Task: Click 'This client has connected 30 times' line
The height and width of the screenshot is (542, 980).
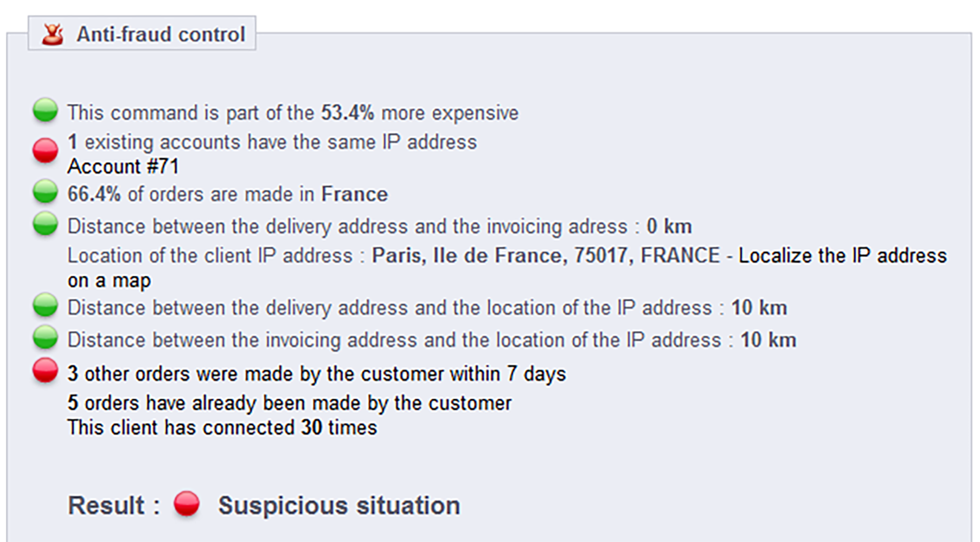Action: tap(222, 427)
